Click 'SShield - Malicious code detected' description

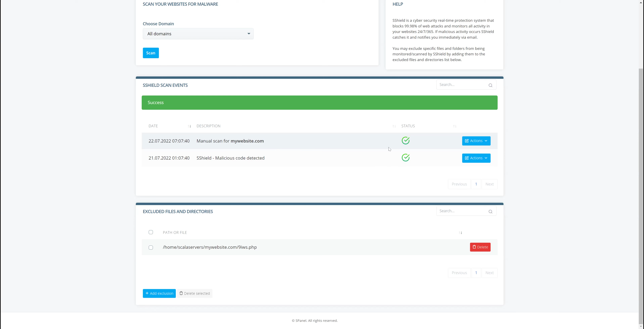230,158
